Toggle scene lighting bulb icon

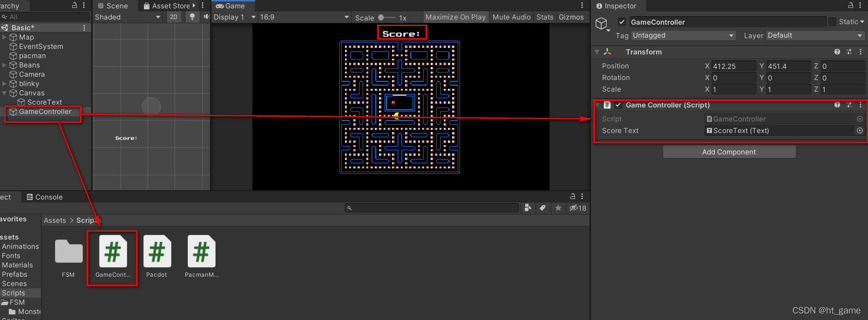tap(192, 17)
